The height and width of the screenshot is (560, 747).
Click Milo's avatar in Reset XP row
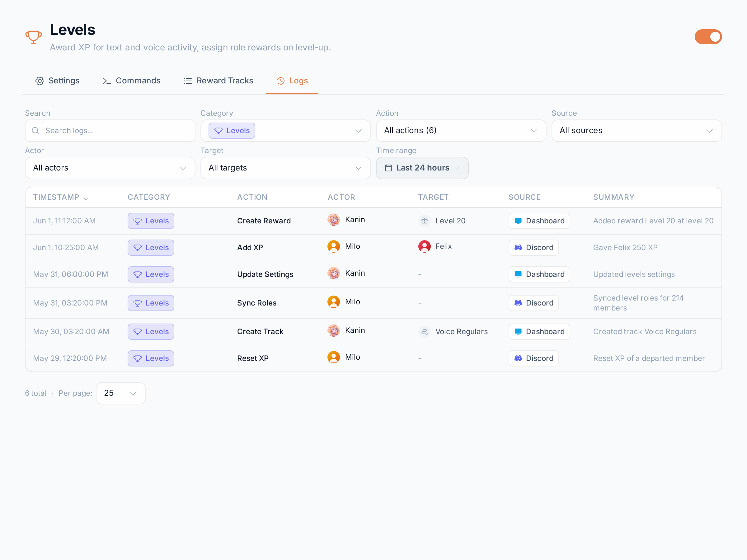(x=334, y=357)
